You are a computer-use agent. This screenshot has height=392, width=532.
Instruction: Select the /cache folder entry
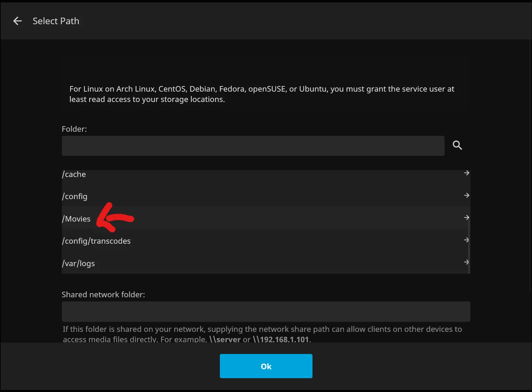tap(74, 174)
